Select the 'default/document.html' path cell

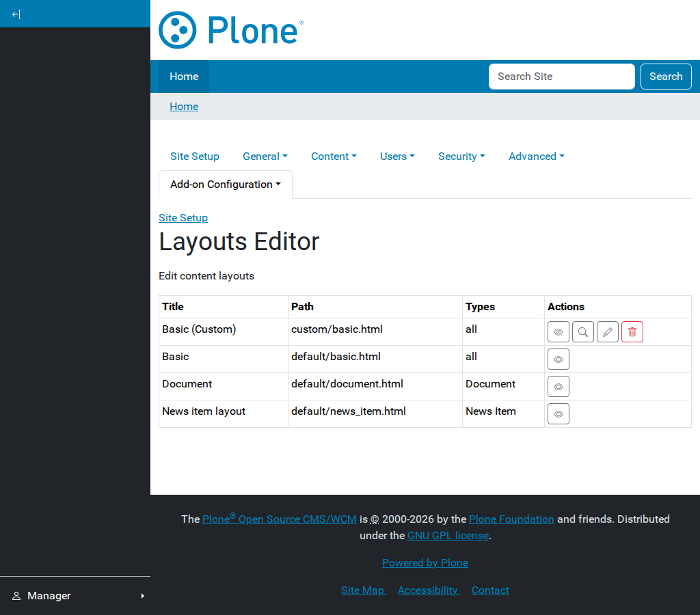pyautogui.click(x=375, y=387)
